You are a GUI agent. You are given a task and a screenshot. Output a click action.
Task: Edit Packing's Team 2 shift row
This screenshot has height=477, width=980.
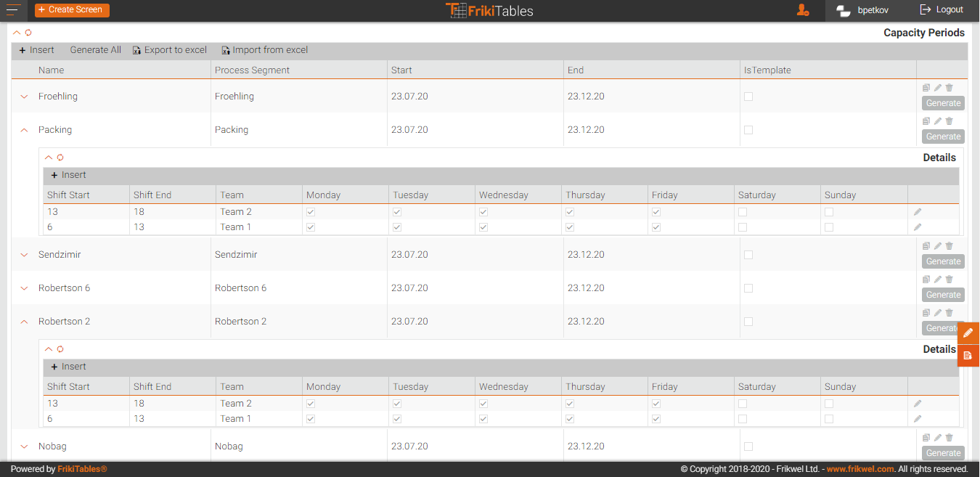918,212
